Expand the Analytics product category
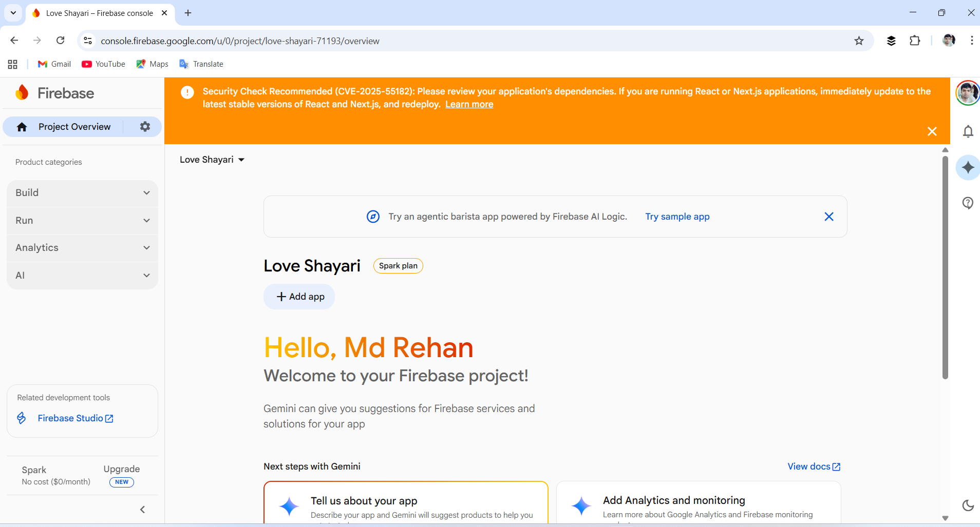Screen dimensions: 980x527 [82, 248]
